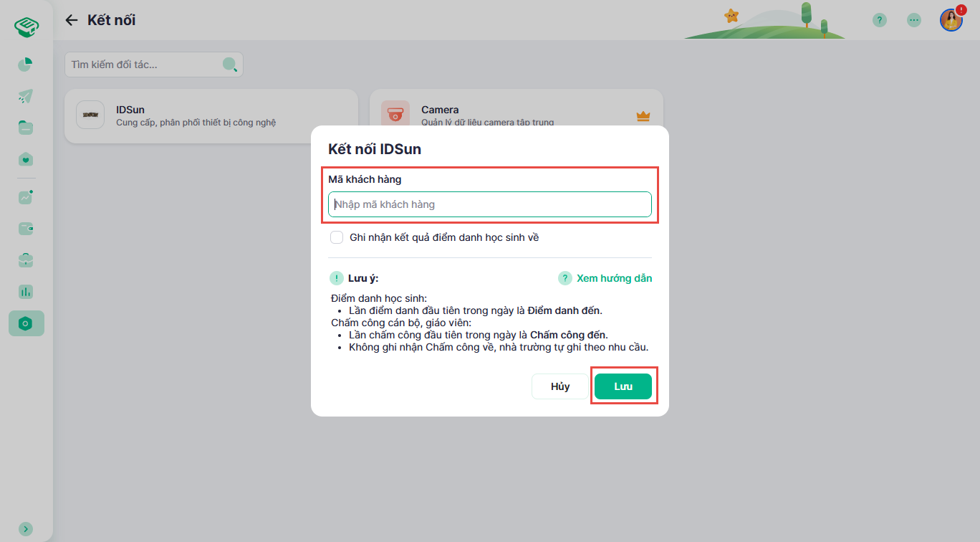Viewport: 980px width, 542px height.
Task: Click the heart shield icon in sidebar
Action: [x=26, y=159]
